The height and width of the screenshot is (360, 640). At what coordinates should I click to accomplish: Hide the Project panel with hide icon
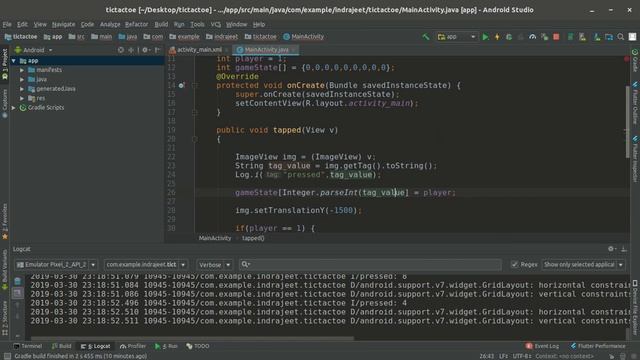point(158,50)
